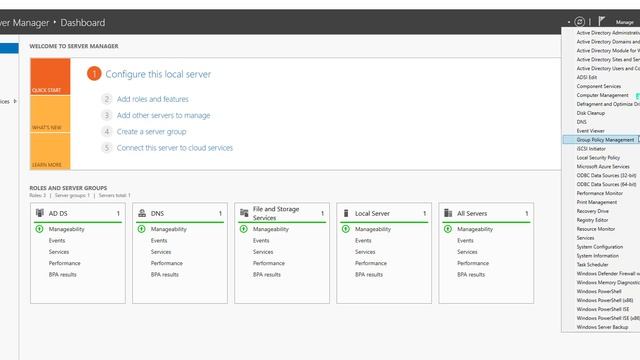Click the orange step 1 circle

pos(94,74)
